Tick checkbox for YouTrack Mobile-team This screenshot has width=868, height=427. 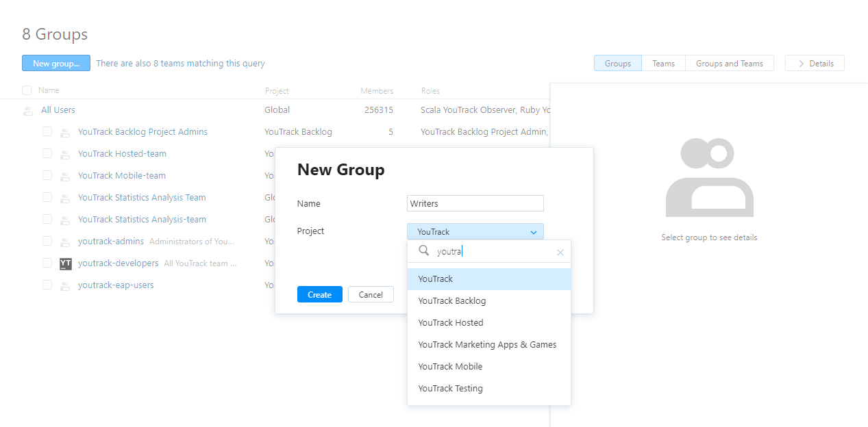47,175
